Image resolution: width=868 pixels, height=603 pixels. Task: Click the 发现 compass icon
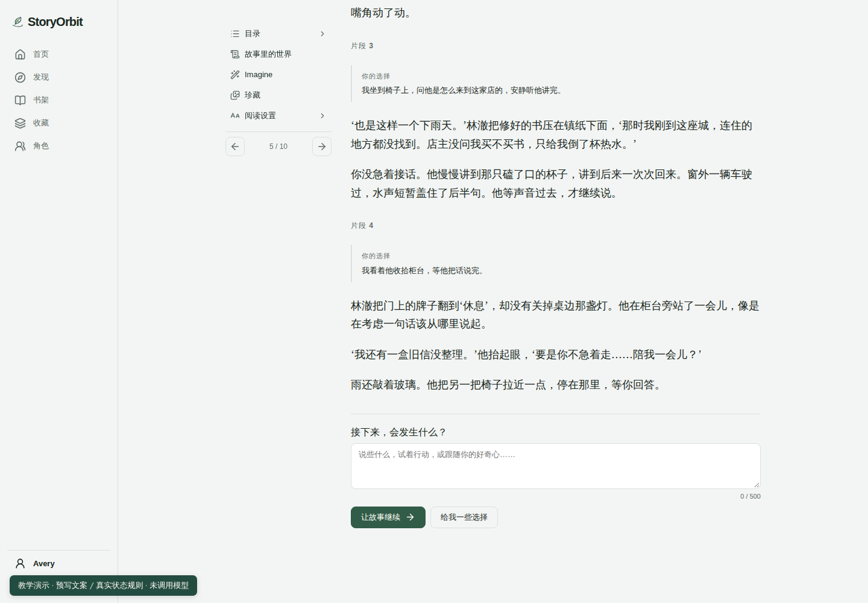click(x=20, y=77)
